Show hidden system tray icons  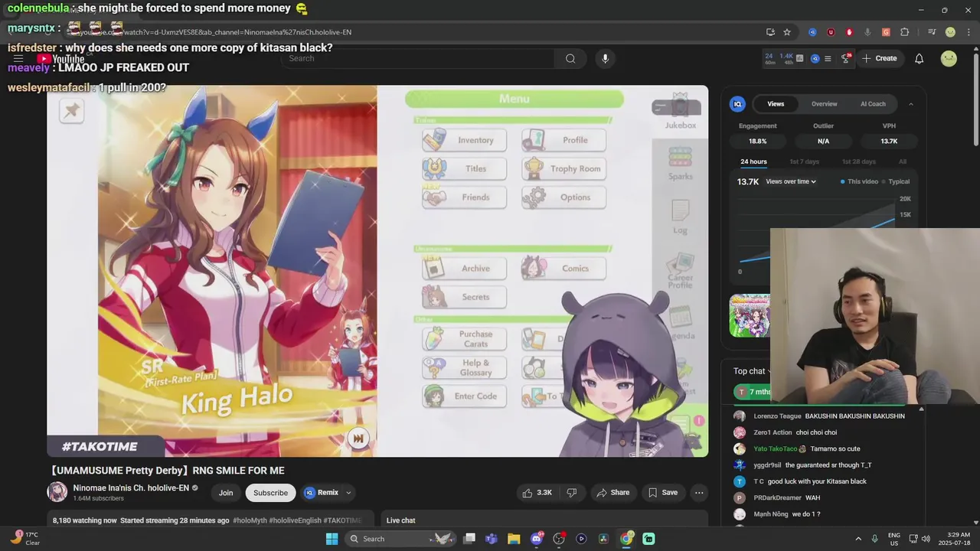[857, 539]
